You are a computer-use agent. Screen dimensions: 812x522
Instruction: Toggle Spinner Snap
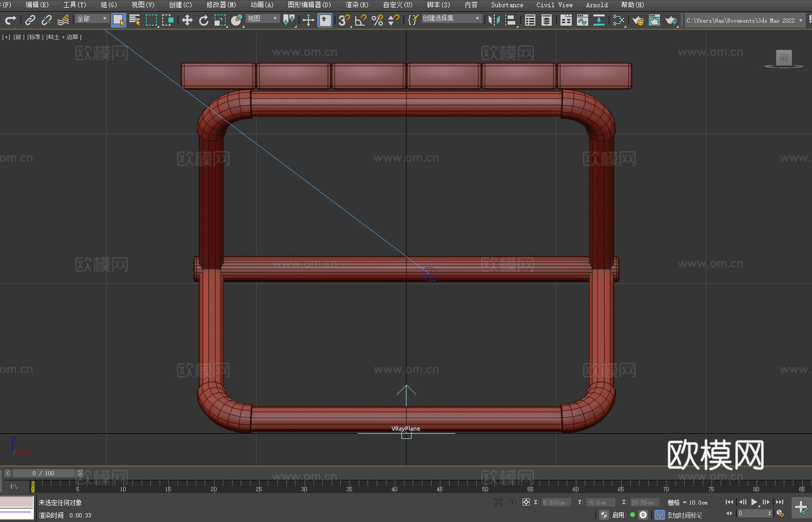[394, 20]
